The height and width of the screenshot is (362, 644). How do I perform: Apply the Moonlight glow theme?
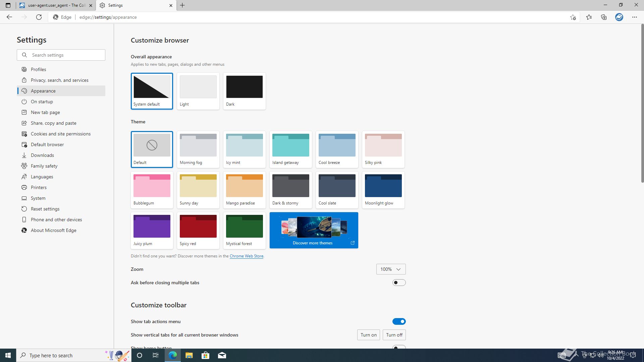click(x=383, y=190)
